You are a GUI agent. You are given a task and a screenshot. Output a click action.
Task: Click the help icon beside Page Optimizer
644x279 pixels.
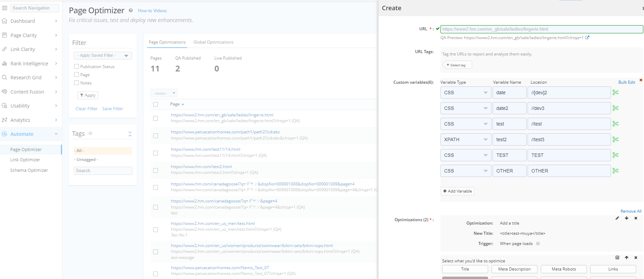pos(131,11)
